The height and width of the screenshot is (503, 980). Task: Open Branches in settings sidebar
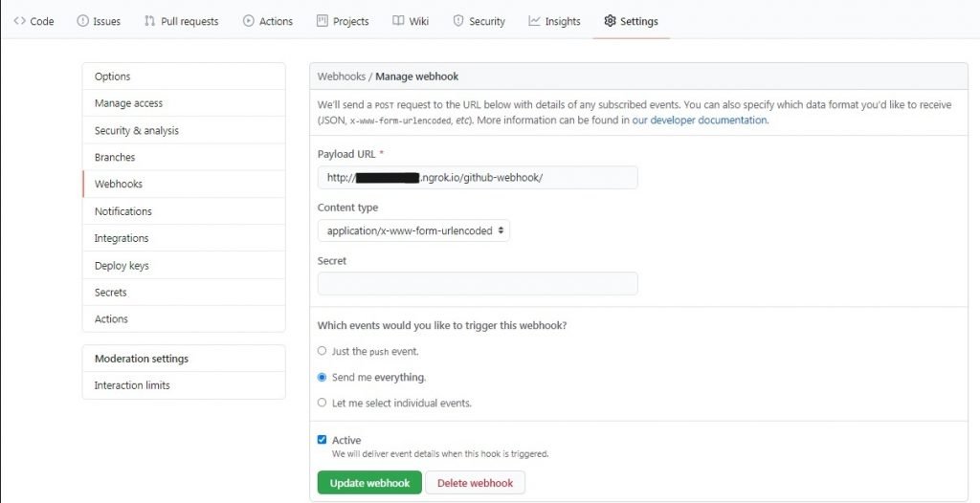(x=115, y=157)
